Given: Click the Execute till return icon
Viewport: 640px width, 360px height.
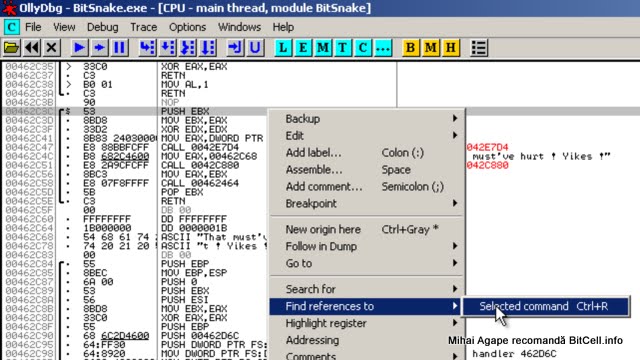Looking at the screenshot, I should [235, 48].
